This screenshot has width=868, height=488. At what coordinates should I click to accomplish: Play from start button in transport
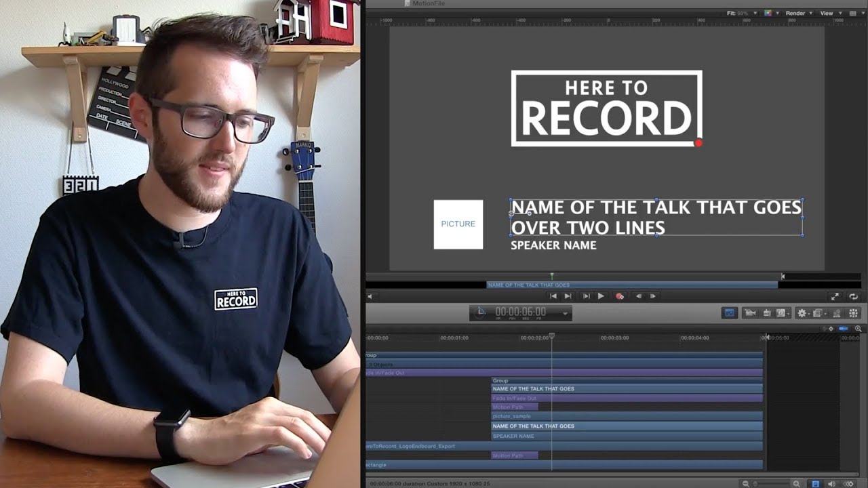click(586, 296)
